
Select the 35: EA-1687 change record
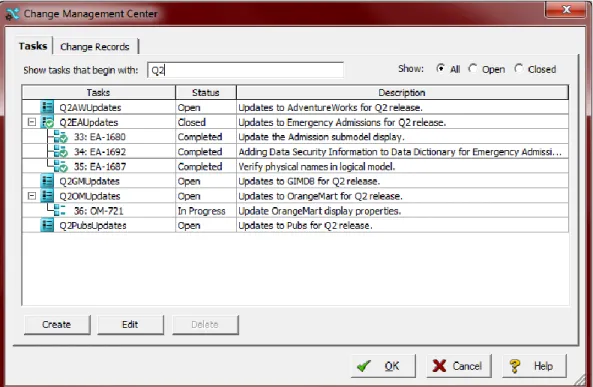pyautogui.click(x=100, y=166)
